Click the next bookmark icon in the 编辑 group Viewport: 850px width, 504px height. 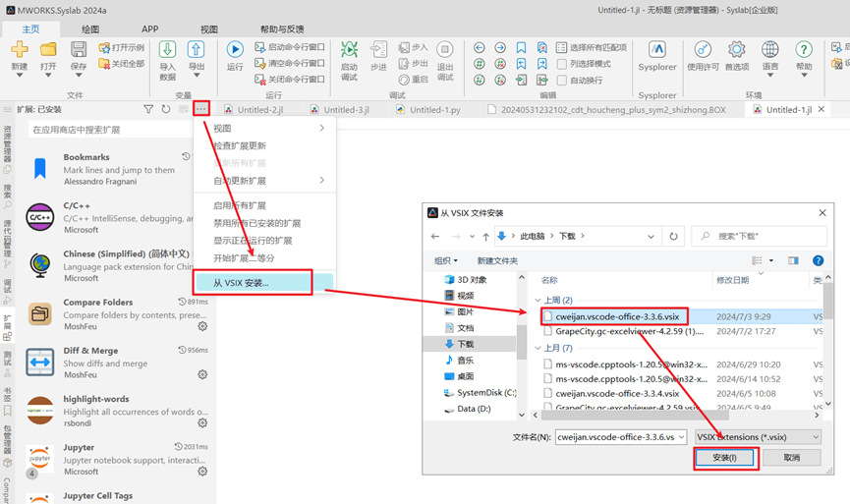(x=542, y=64)
